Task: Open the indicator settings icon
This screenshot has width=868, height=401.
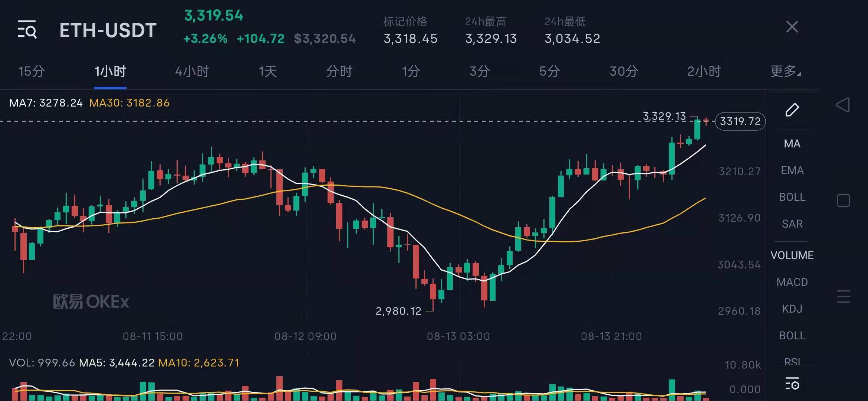Action: [792, 384]
